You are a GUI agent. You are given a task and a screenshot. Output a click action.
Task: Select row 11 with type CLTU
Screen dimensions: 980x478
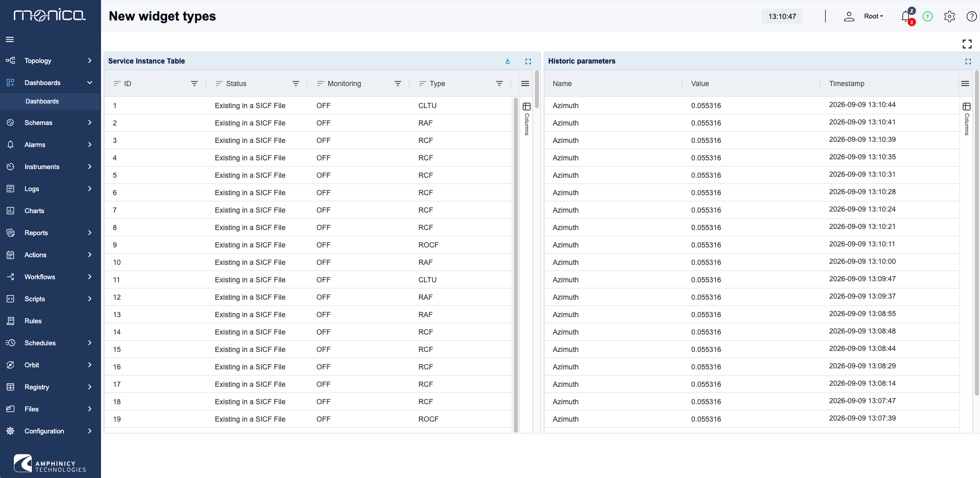pos(308,280)
